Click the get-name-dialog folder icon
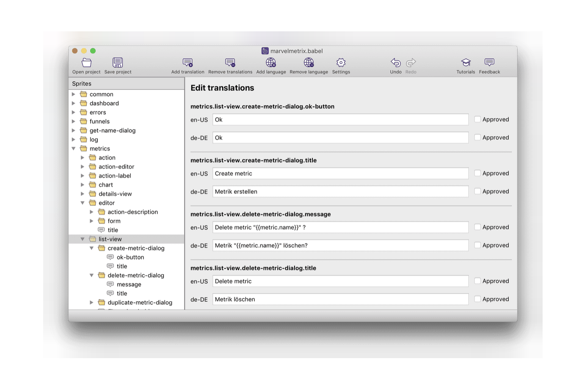The image size is (579, 392). 84,130
